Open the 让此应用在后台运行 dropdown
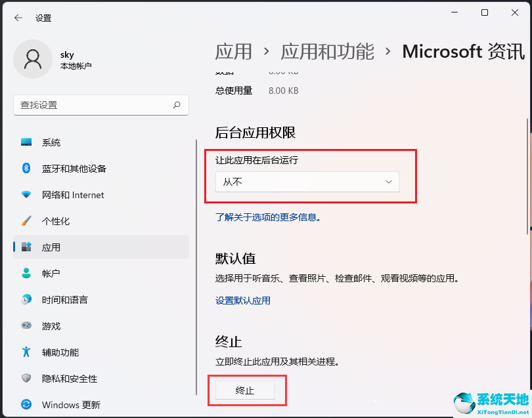Image resolution: width=532 pixels, height=418 pixels. tap(307, 182)
